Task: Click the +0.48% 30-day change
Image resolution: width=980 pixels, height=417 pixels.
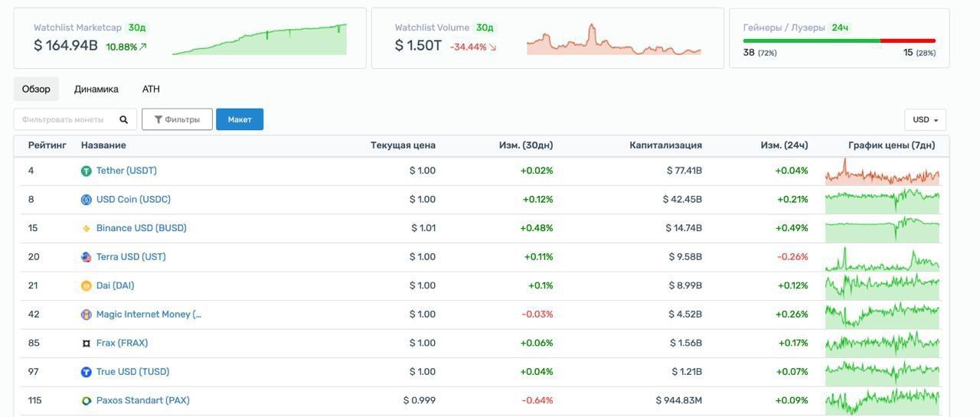Action: pyautogui.click(x=537, y=228)
